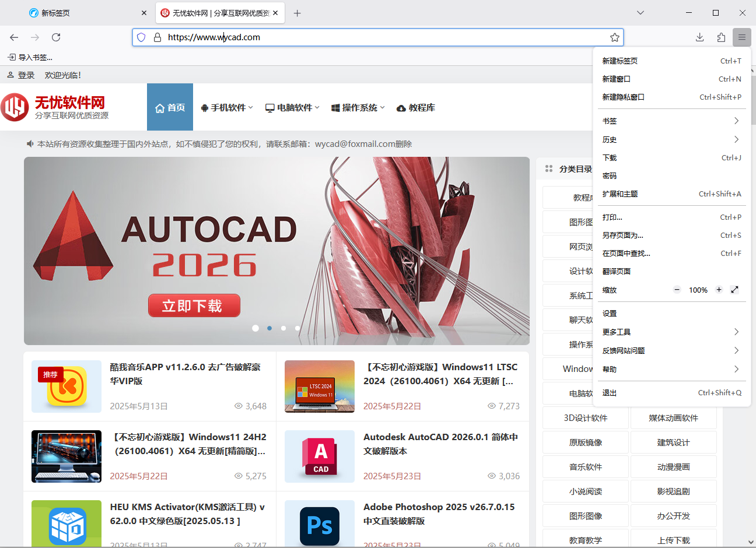The height and width of the screenshot is (548, 756).
Task: Click the tracking protection shield icon
Action: (141, 37)
